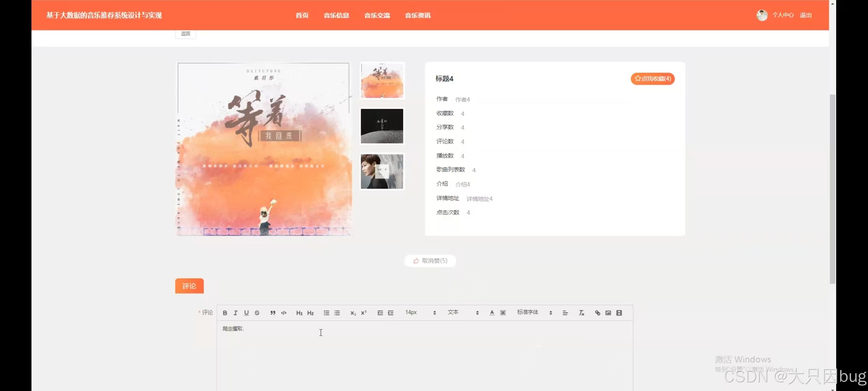868x391 pixels.
Task: Open the 标准字体 font family dropdown
Action: coord(534,312)
